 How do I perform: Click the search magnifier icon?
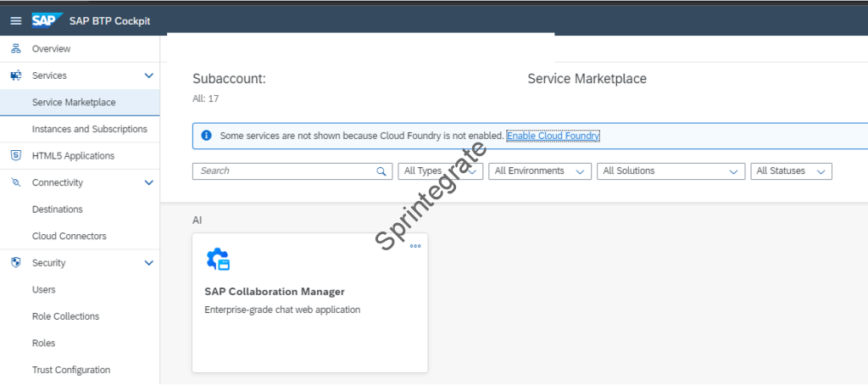click(381, 171)
